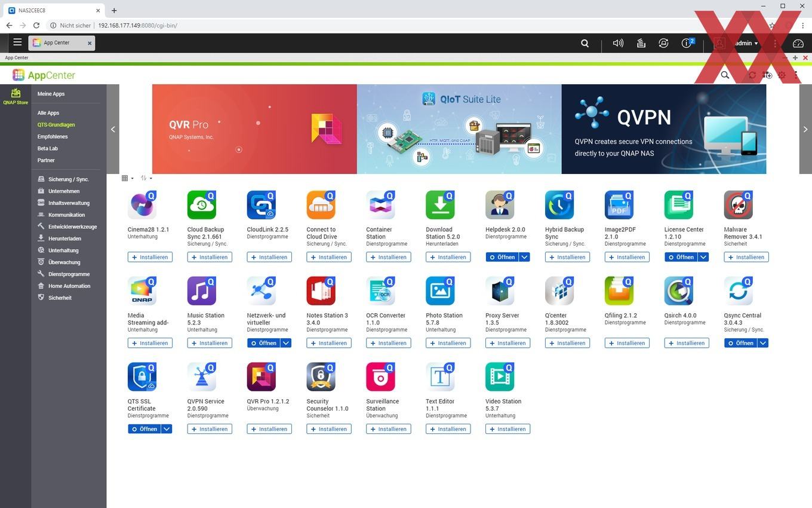Select Empfohlenes category
This screenshot has width=812, height=508.
[x=53, y=137]
